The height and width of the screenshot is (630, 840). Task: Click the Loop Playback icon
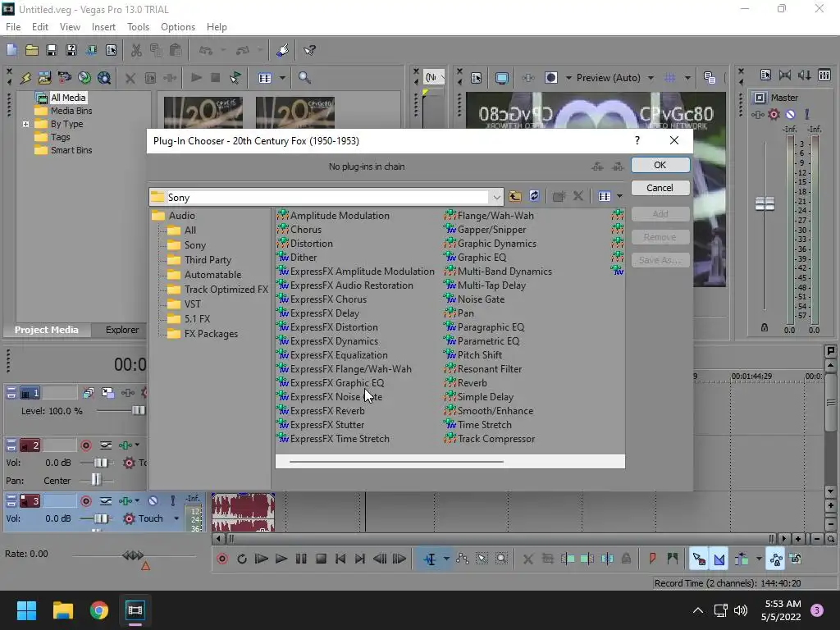tap(242, 559)
